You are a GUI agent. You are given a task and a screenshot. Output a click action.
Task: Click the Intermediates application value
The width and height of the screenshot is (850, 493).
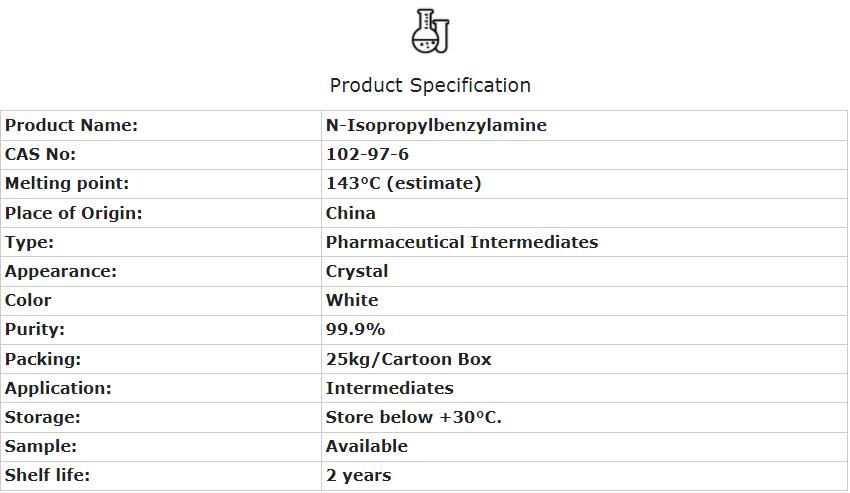click(x=390, y=388)
